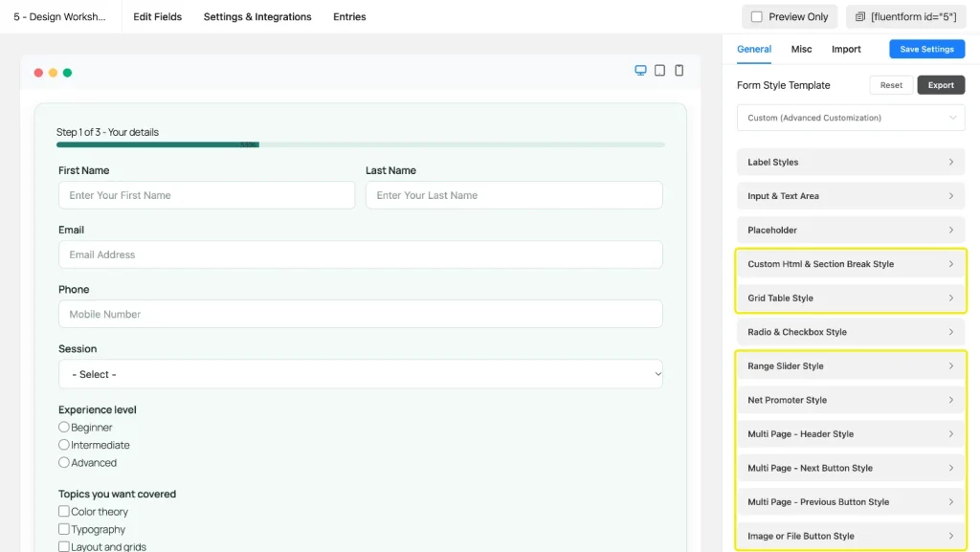The width and height of the screenshot is (980, 552).
Task: Switch preview to desktop view icon
Action: [x=640, y=71]
